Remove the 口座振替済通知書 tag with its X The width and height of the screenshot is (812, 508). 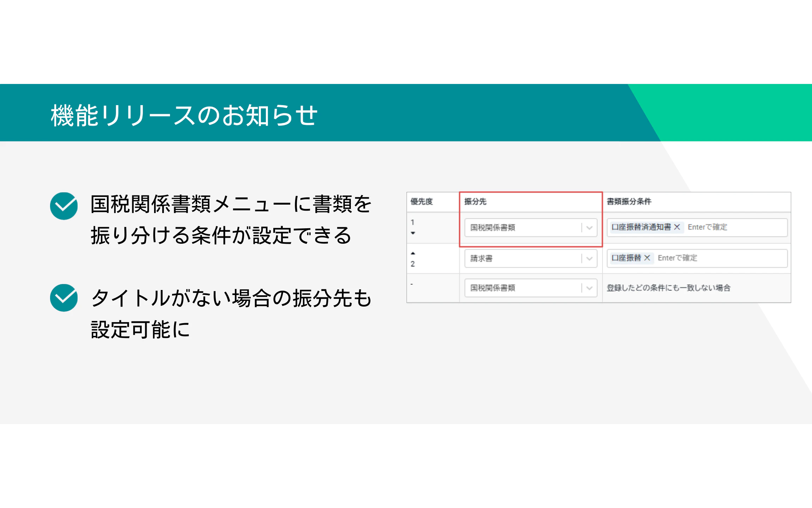tap(677, 227)
